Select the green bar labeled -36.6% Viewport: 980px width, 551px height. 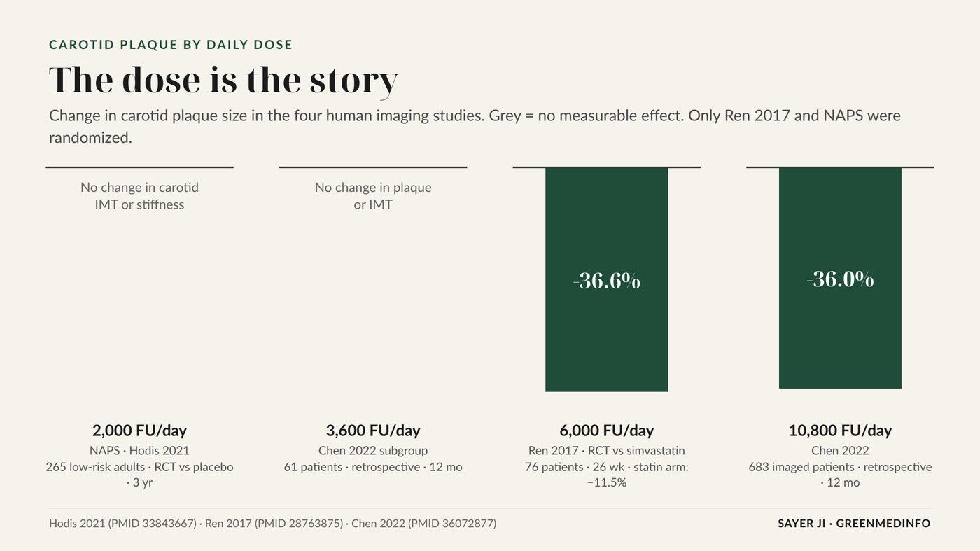(606, 279)
